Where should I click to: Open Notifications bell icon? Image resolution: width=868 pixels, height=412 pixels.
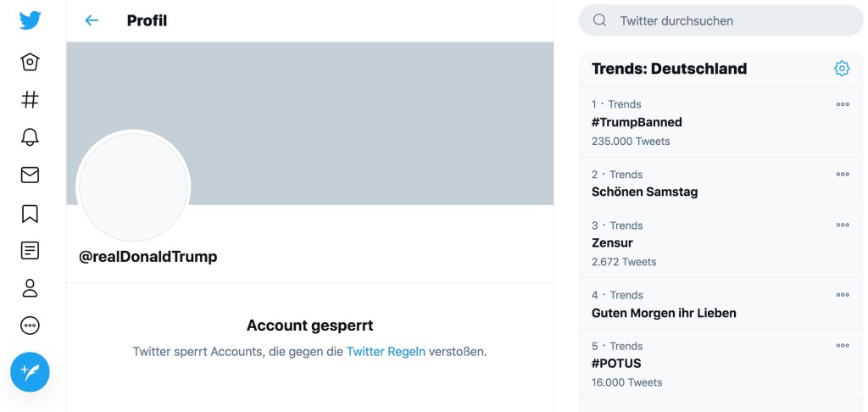pyautogui.click(x=30, y=137)
